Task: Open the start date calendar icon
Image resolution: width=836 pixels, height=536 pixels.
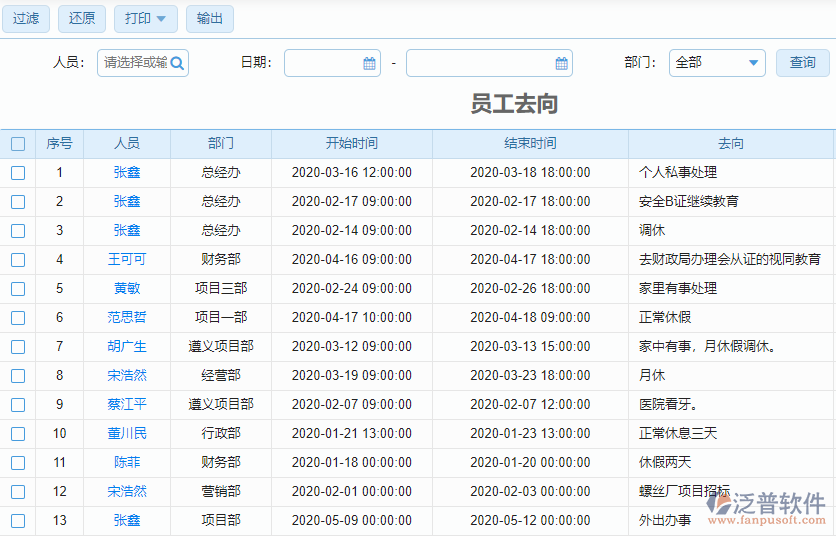Action: tap(369, 63)
